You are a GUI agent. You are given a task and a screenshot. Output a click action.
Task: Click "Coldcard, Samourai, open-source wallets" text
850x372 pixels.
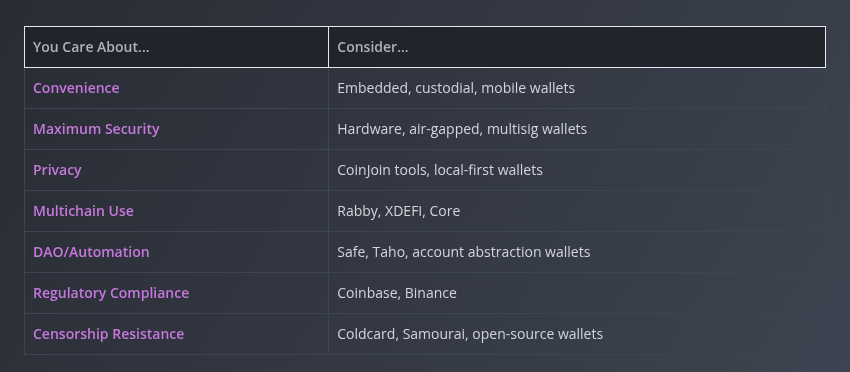click(470, 333)
